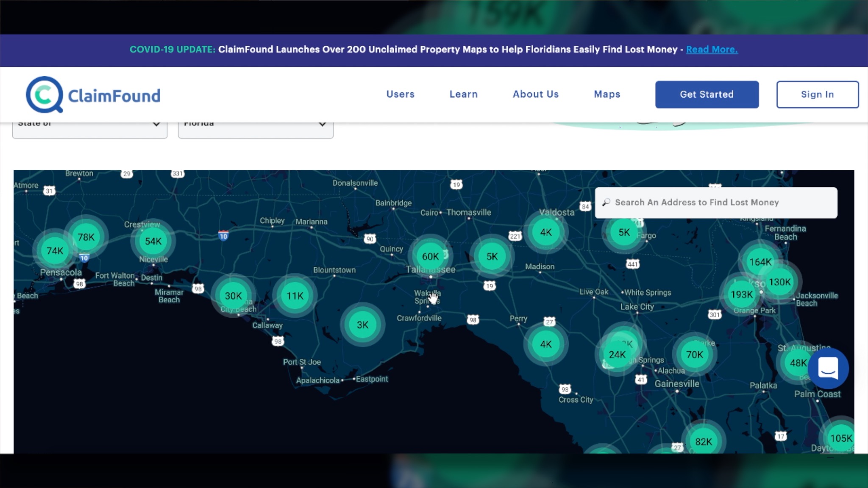Select the 4K cluster below Valdosta
The width and height of the screenshot is (868, 488).
pyautogui.click(x=546, y=232)
